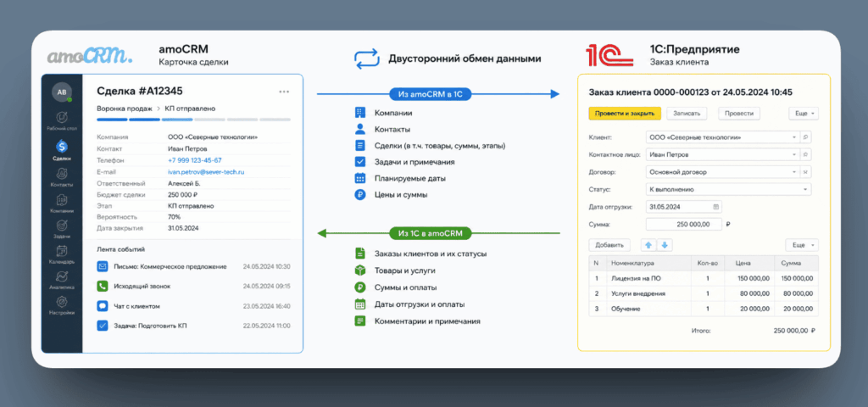Click the Компании building icon
Viewport: 868px width, 407px height.
click(x=360, y=113)
